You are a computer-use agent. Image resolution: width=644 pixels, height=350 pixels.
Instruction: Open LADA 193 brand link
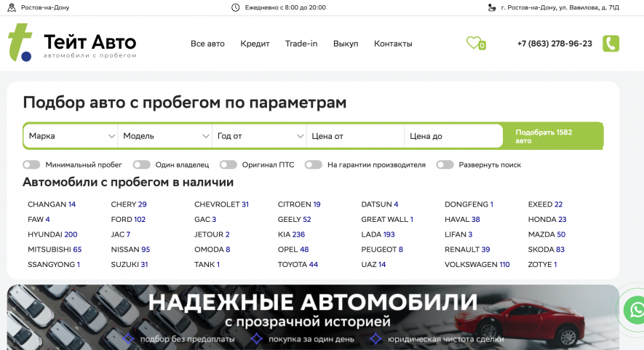(378, 234)
